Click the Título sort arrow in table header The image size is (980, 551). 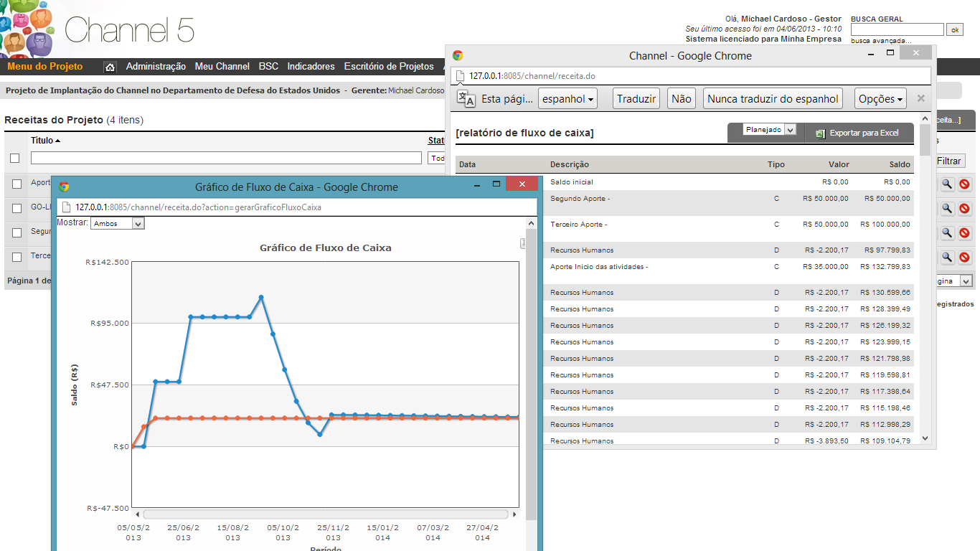coord(57,141)
